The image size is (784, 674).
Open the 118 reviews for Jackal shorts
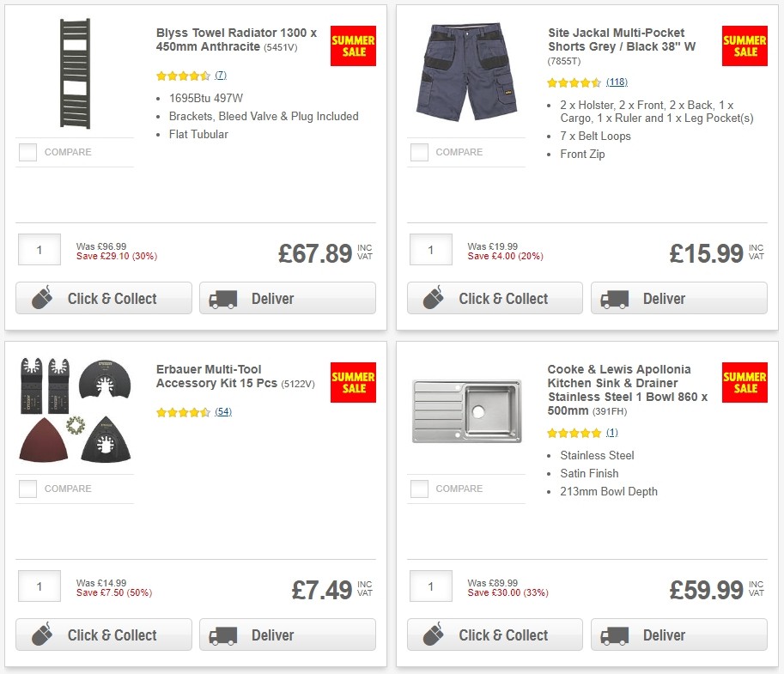click(x=620, y=82)
